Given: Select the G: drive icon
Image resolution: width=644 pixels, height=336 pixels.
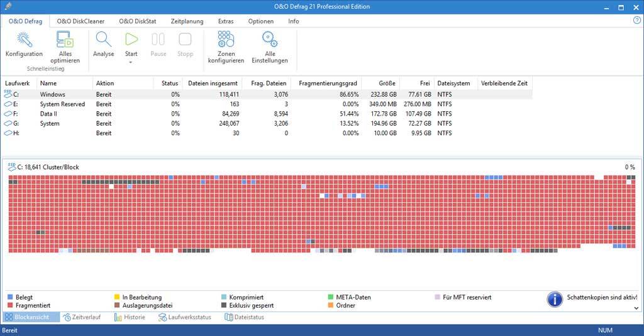Looking at the screenshot, I should [x=8, y=124].
